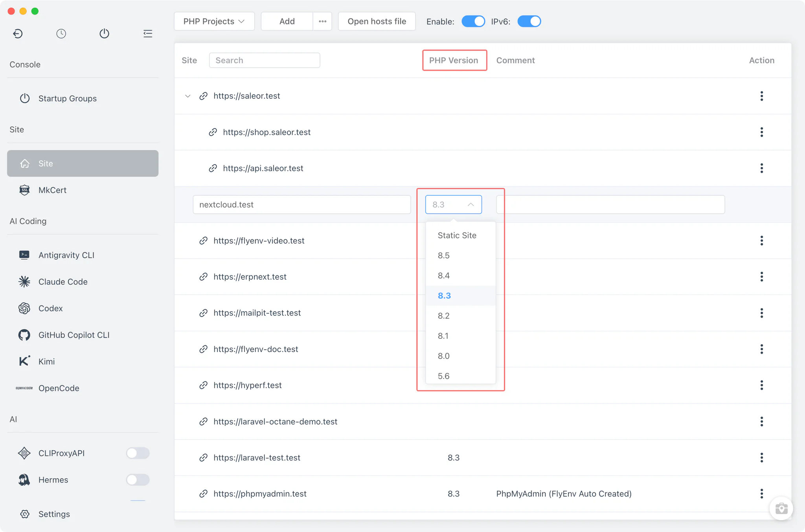This screenshot has width=805, height=532.
Task: Click link icon for https://saleor.test
Action: point(203,96)
